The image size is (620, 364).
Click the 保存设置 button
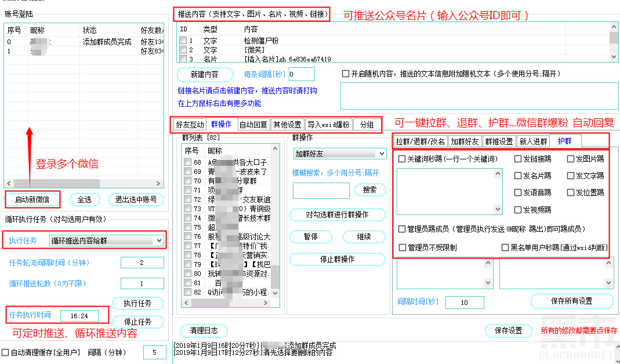tap(509, 331)
